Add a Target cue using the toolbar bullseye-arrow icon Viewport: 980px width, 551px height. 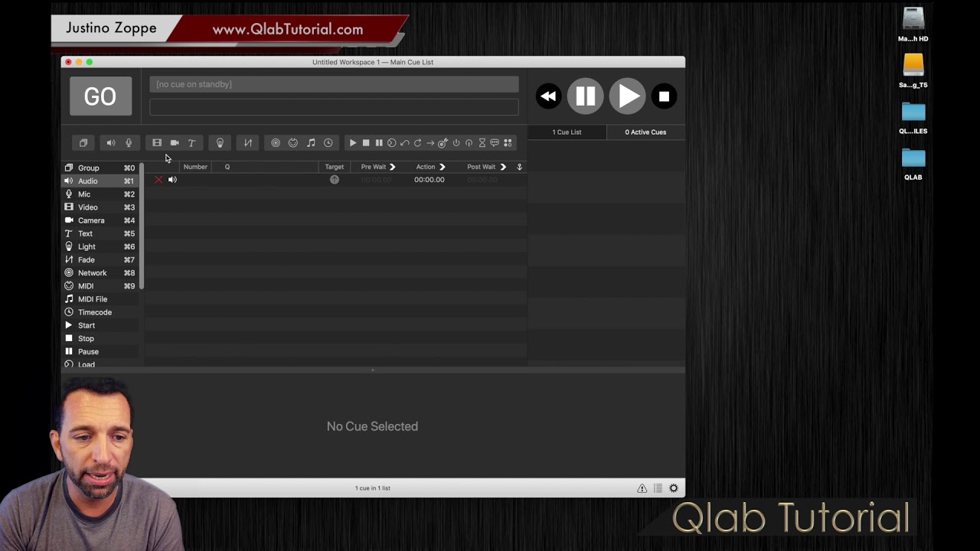coord(443,143)
